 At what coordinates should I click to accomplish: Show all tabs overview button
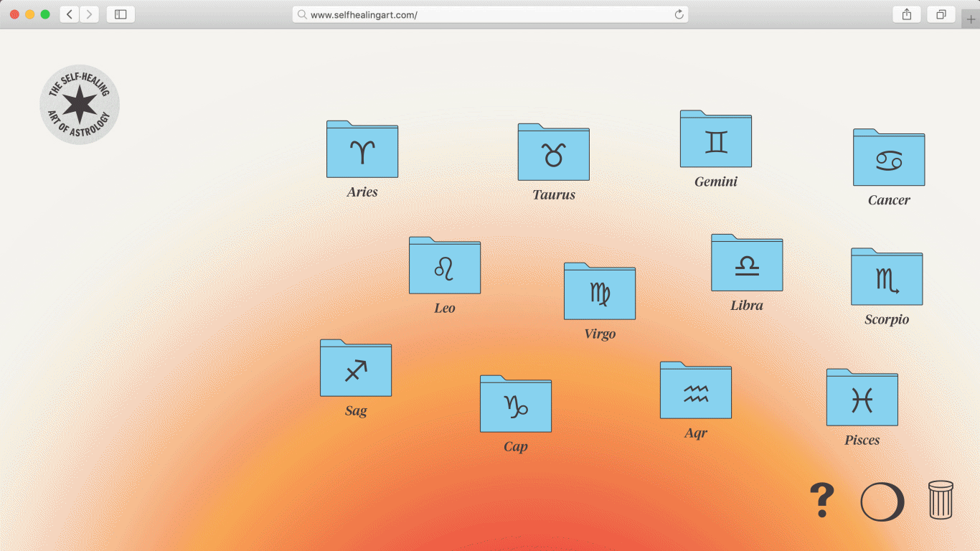[x=941, y=14]
